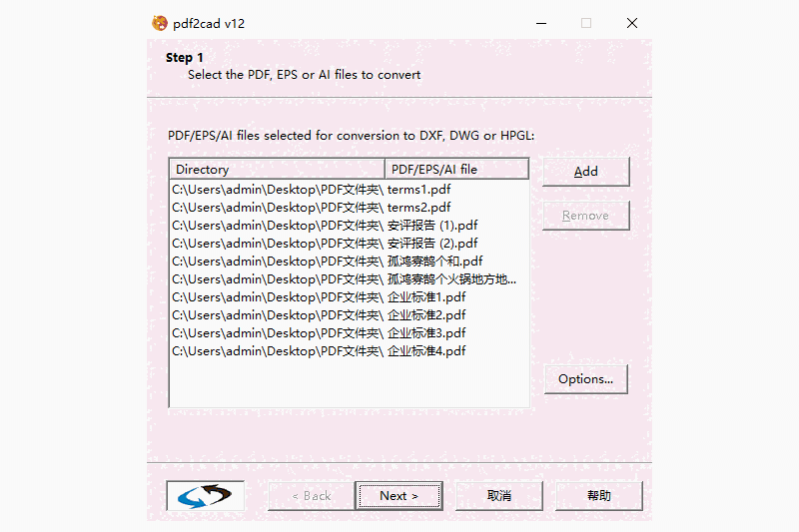Screen dimensions: 799x532
Task: Open help via the 帮助 button
Action: click(x=598, y=496)
